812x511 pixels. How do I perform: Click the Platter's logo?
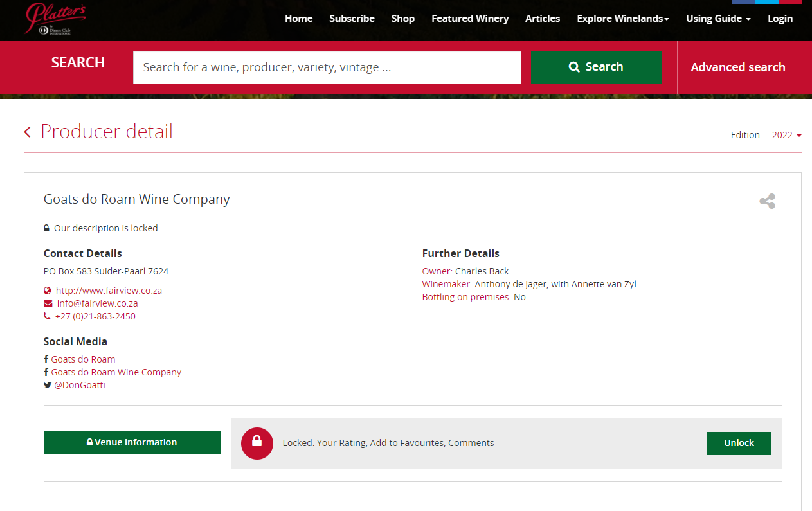[x=55, y=19]
